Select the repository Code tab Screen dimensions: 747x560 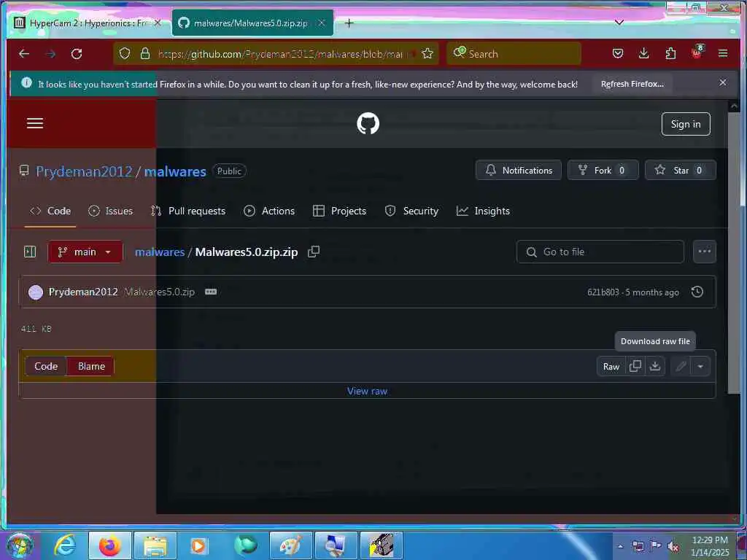(50, 211)
